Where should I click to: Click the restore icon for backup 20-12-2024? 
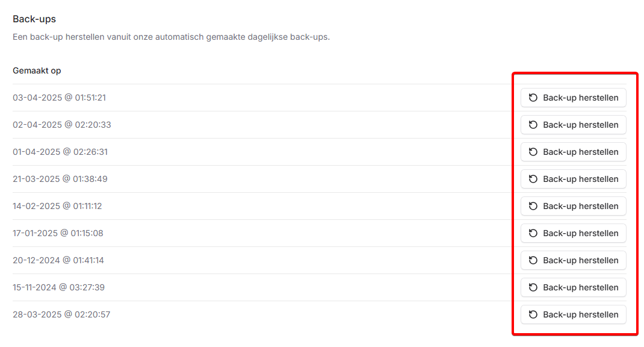(533, 260)
